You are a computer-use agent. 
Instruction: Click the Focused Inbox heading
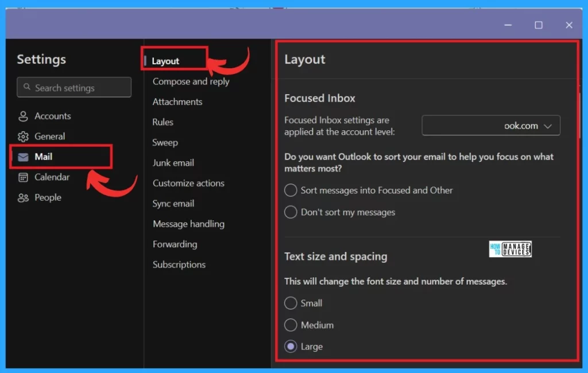pos(319,98)
